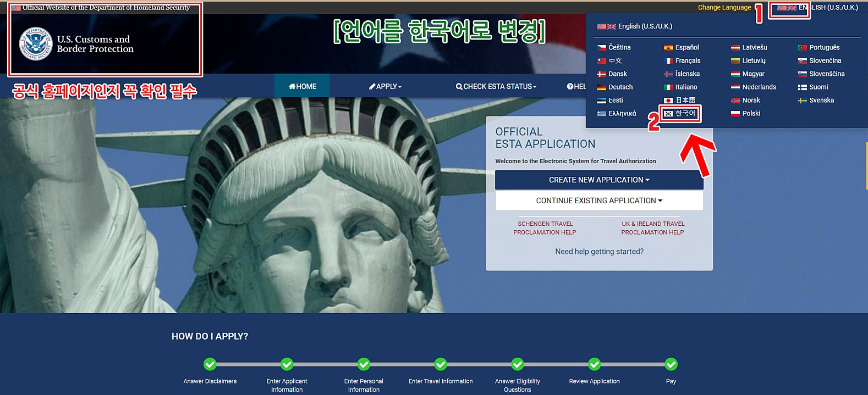
Task: Click Answer Eligibility Questions step checkmark
Action: point(518,364)
